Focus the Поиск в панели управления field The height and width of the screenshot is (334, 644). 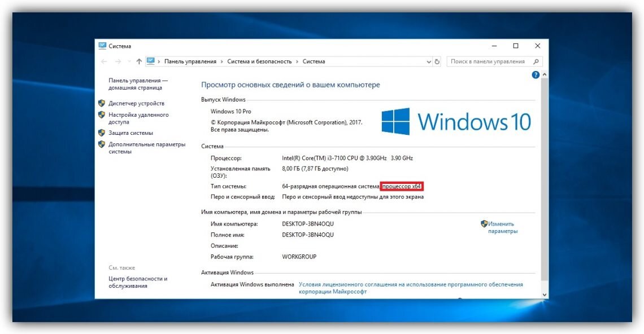pyautogui.click(x=494, y=61)
